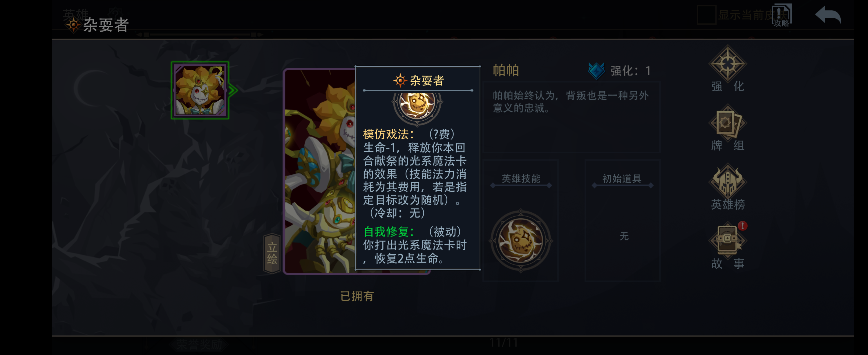The width and height of the screenshot is (868, 355).
Task: Toggle the 显示当前皮肤 checkbox
Action: point(706,15)
